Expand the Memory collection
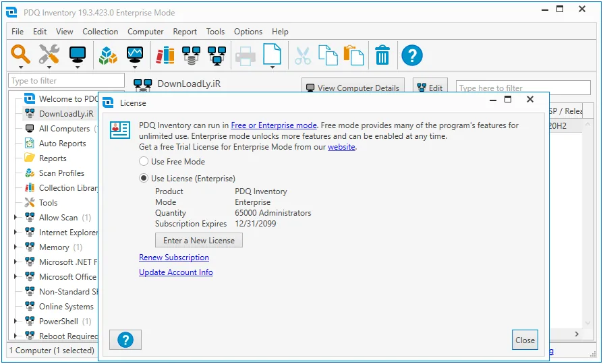 [16, 247]
